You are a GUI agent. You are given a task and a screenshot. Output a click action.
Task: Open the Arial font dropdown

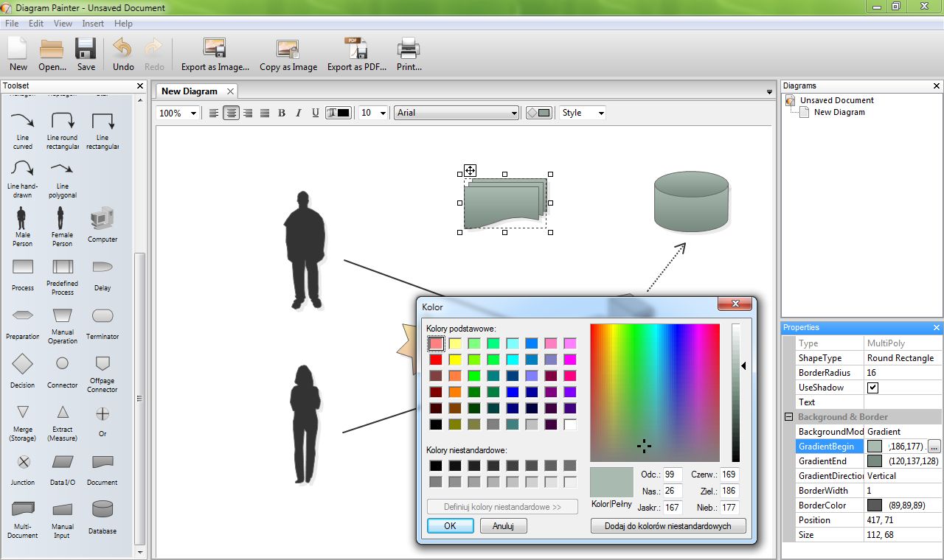(457, 113)
